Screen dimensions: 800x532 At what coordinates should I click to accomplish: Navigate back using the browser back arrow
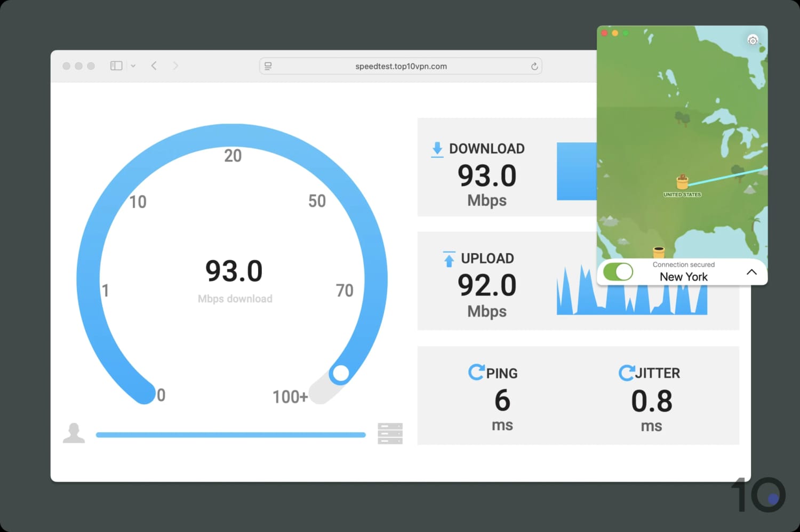coord(154,66)
